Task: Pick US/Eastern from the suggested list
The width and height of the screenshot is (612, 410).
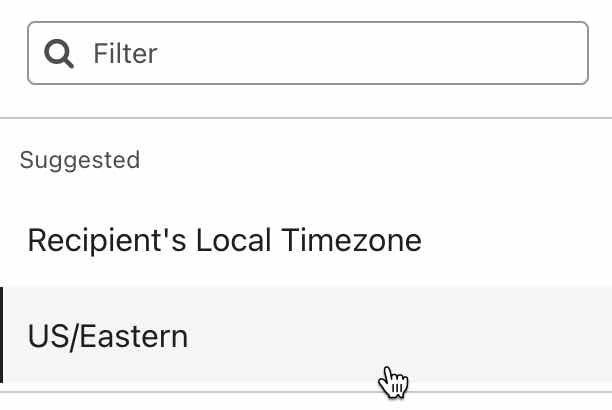Action: point(108,336)
